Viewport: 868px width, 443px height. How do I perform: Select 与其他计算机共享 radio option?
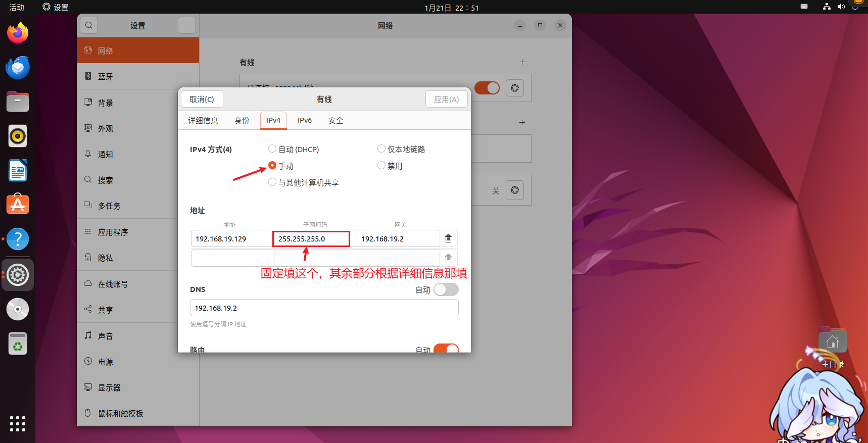tap(272, 182)
